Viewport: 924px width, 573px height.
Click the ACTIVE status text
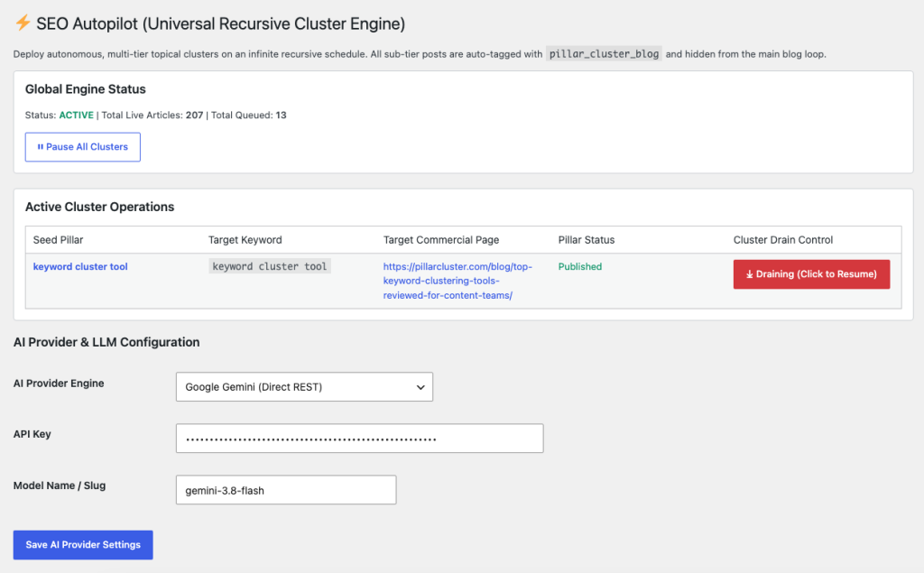tap(76, 115)
